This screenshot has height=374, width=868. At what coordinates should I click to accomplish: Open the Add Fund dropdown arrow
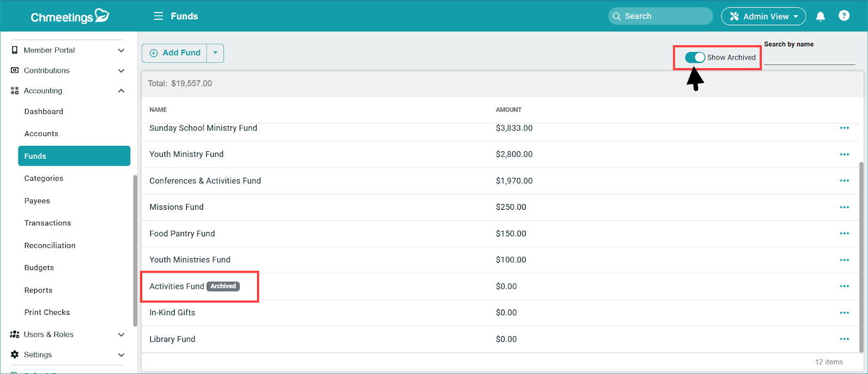click(x=215, y=53)
